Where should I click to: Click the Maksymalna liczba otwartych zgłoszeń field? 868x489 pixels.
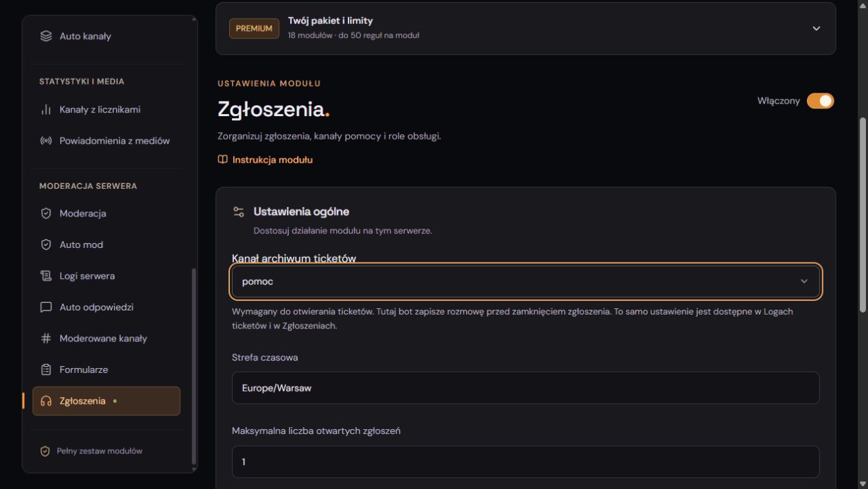coord(526,462)
